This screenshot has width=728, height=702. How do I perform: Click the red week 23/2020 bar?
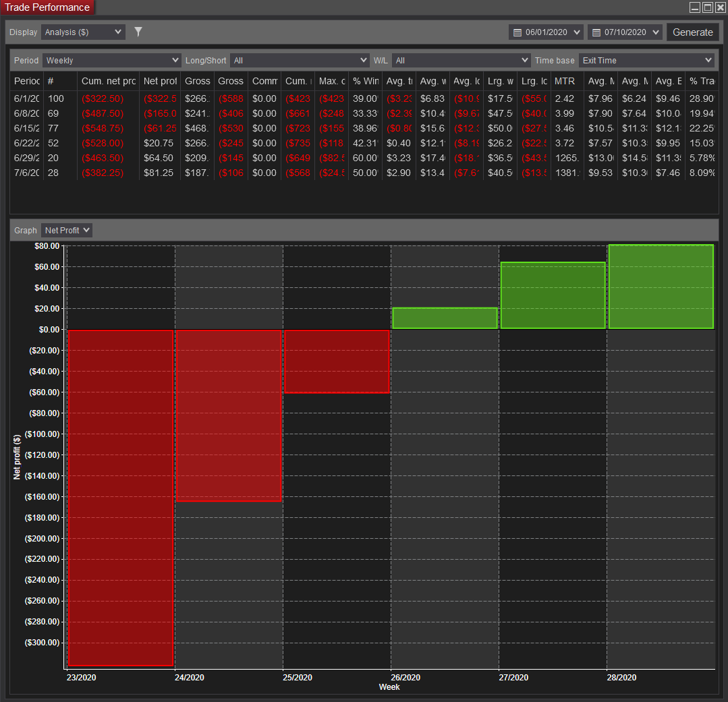(121, 498)
